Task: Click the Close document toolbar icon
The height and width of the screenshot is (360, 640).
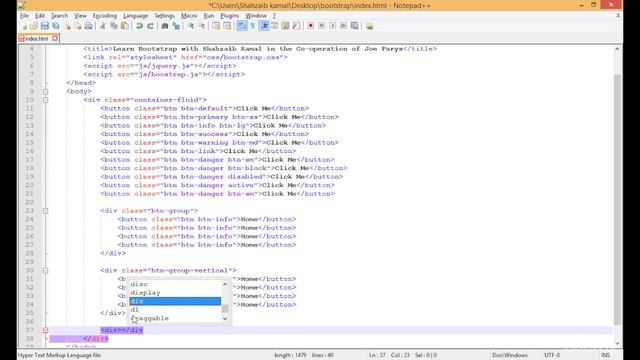Action: (x=67, y=26)
